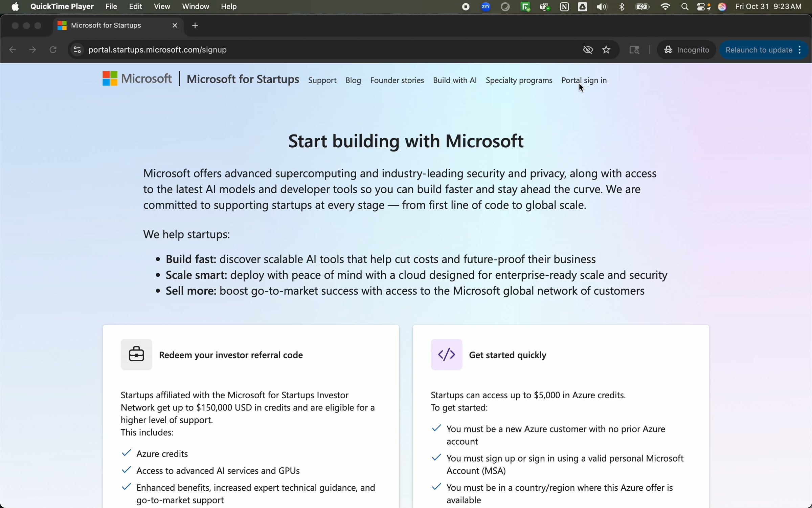The width and height of the screenshot is (812, 508).
Task: Click the Microsoft logo in page header
Action: (137, 79)
